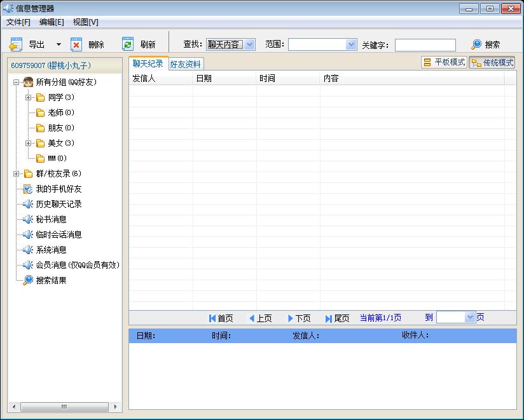Click the speaker icon in the title bar
The height and width of the screenshot is (420, 524).
coord(8,8)
